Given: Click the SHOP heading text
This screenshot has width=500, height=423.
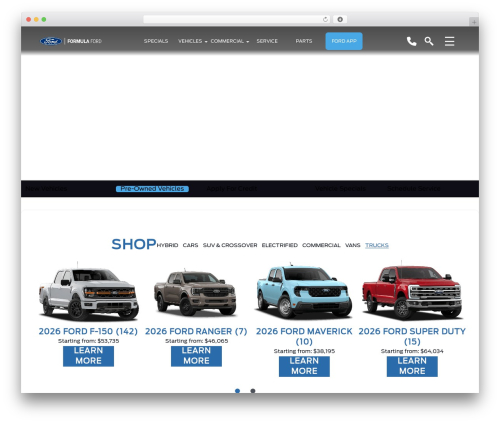Looking at the screenshot, I should [x=134, y=244].
